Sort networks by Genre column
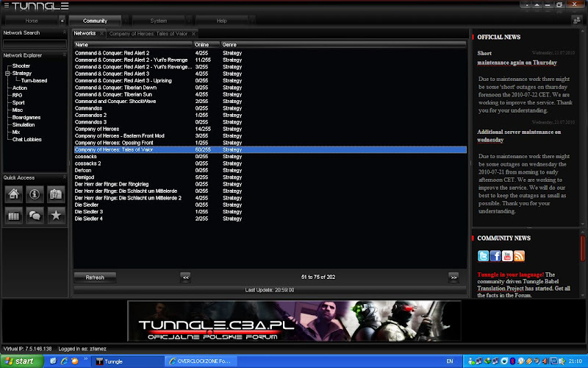The width and height of the screenshot is (588, 368). coord(343,44)
